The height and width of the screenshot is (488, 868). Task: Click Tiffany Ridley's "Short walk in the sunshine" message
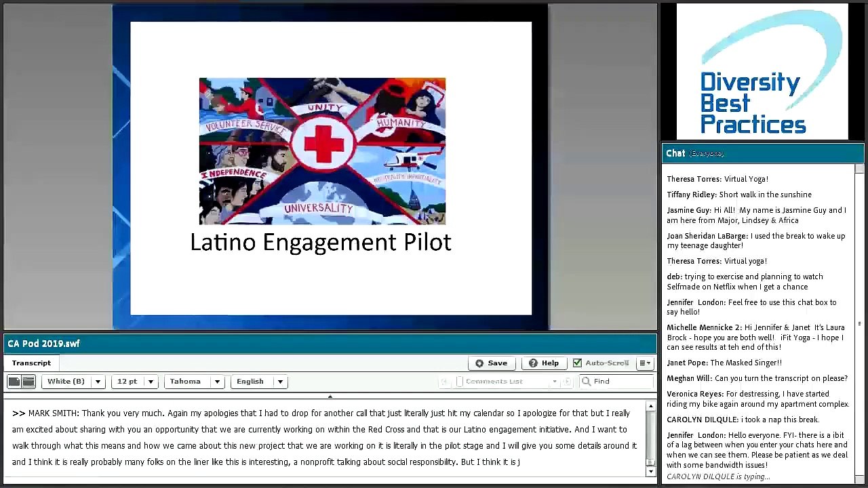pos(739,195)
